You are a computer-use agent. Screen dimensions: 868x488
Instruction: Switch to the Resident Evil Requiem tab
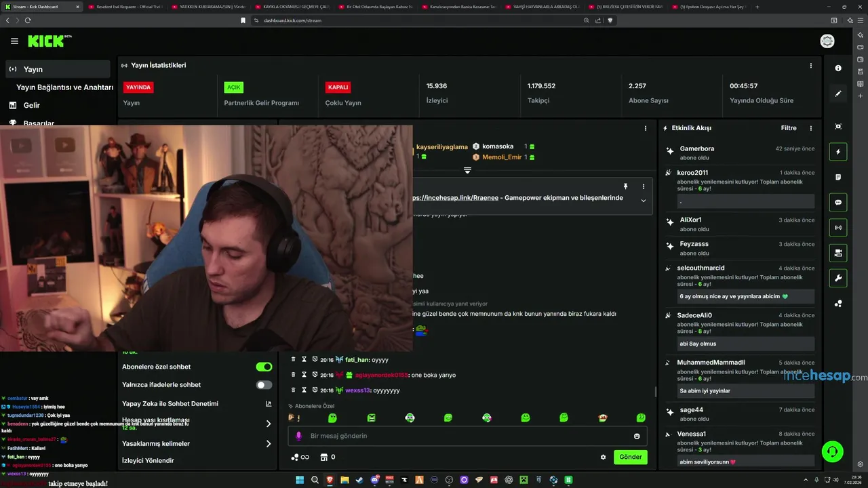click(125, 6)
